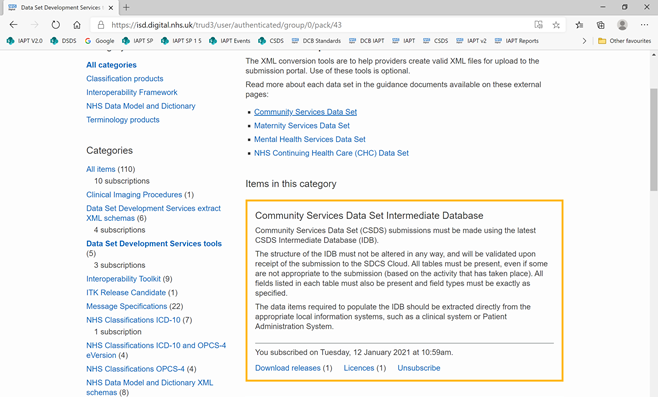Open Licences link for CSDS database

click(x=359, y=368)
